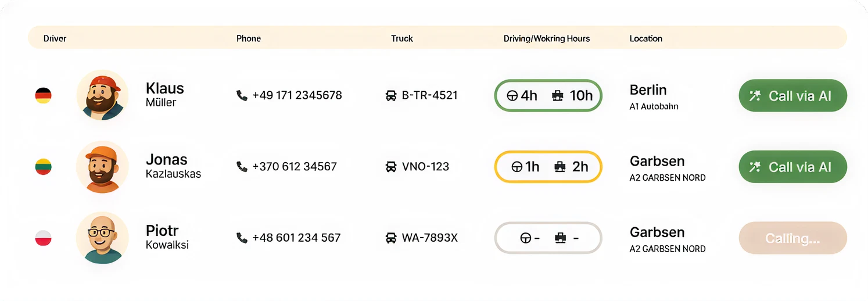Click the Calling... button for Piotr
The width and height of the screenshot is (868, 301).
pos(792,238)
